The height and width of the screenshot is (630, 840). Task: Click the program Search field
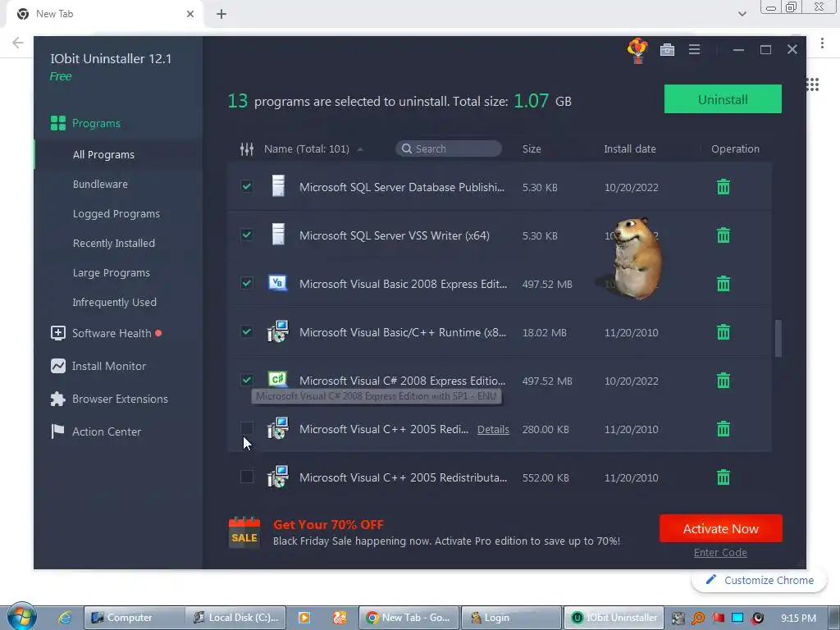click(x=449, y=149)
